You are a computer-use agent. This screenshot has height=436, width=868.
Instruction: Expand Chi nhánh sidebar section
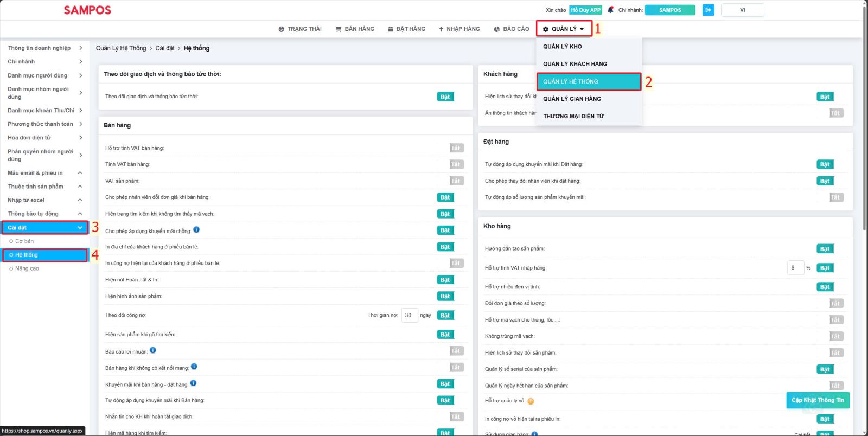45,62
